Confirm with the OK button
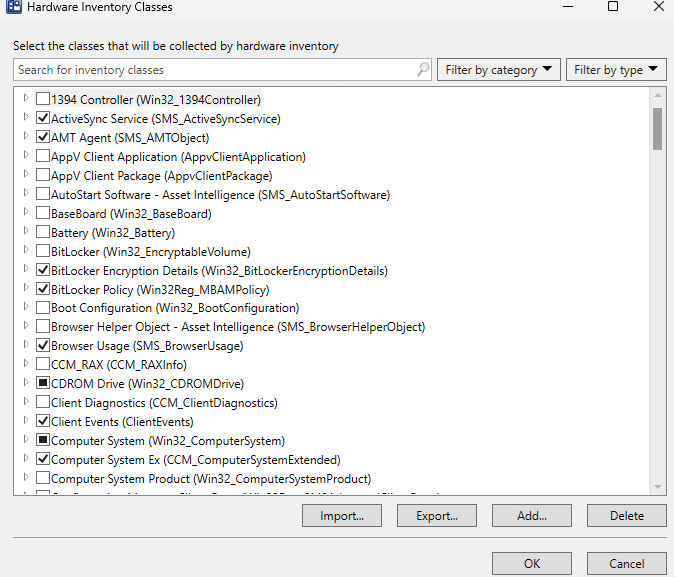674x577 pixels. coord(532,564)
